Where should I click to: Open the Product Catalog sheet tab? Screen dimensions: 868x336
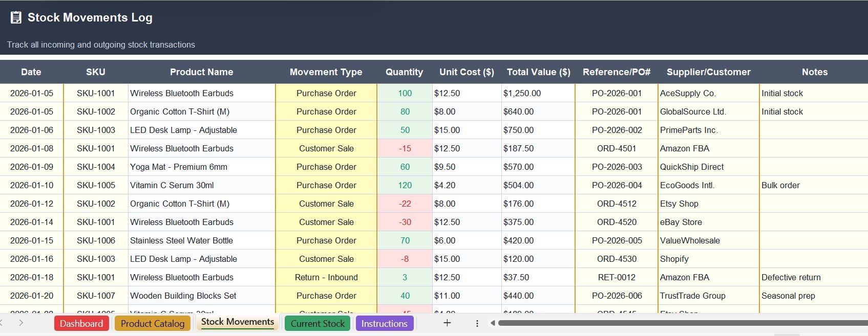coord(153,323)
